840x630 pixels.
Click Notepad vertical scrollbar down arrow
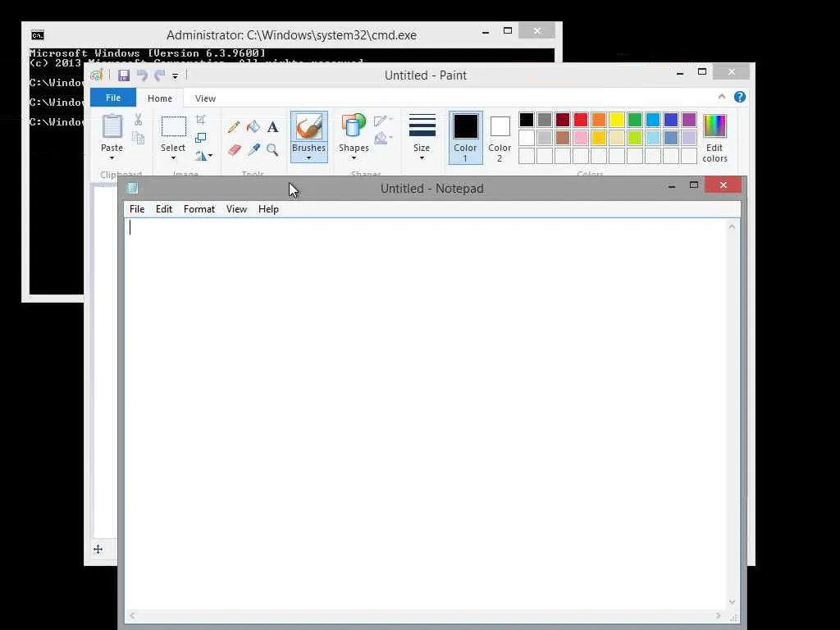click(733, 602)
